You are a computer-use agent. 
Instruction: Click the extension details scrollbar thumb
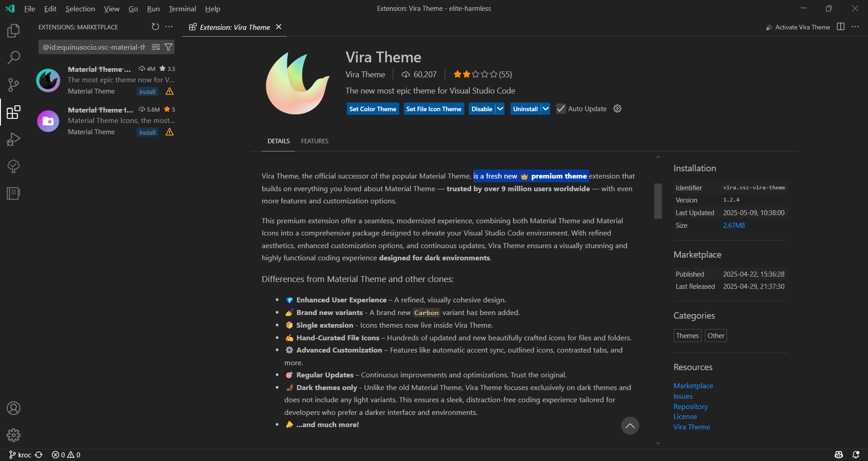click(658, 201)
